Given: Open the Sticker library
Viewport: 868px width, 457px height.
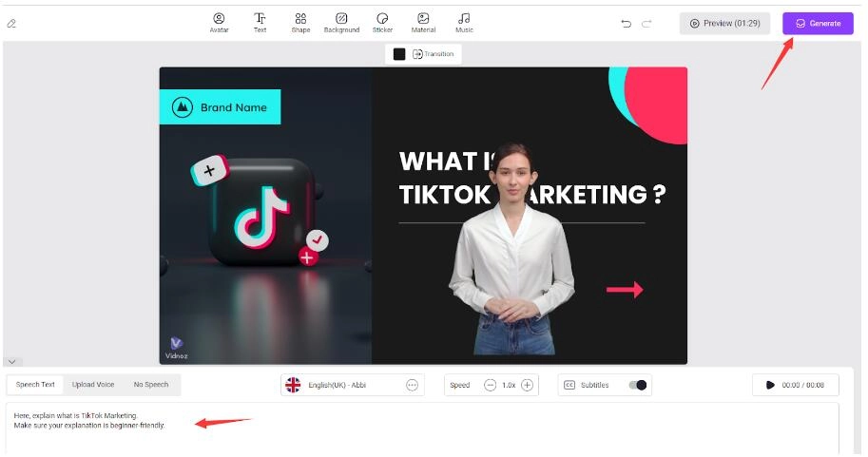Looking at the screenshot, I should (382, 23).
